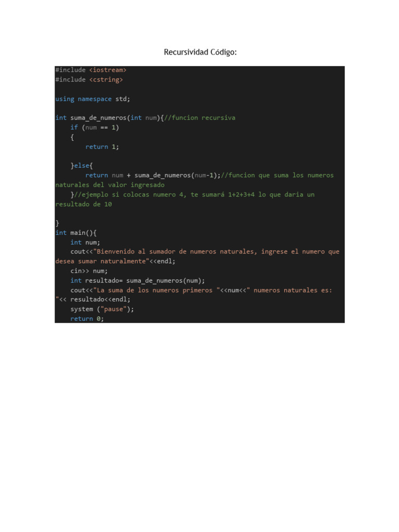This screenshot has width=399, height=532.
Task: Click the 'cin>> num;' line
Action: coord(89,271)
